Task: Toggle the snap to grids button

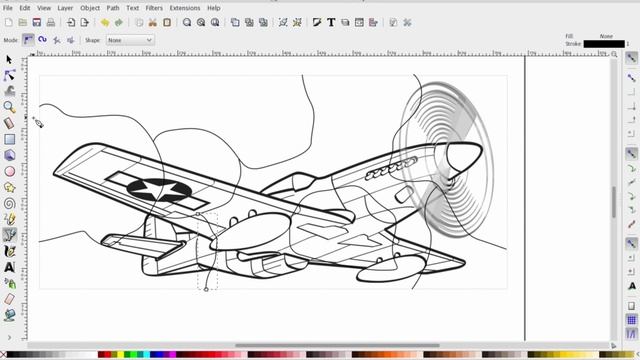Action: coord(631,320)
